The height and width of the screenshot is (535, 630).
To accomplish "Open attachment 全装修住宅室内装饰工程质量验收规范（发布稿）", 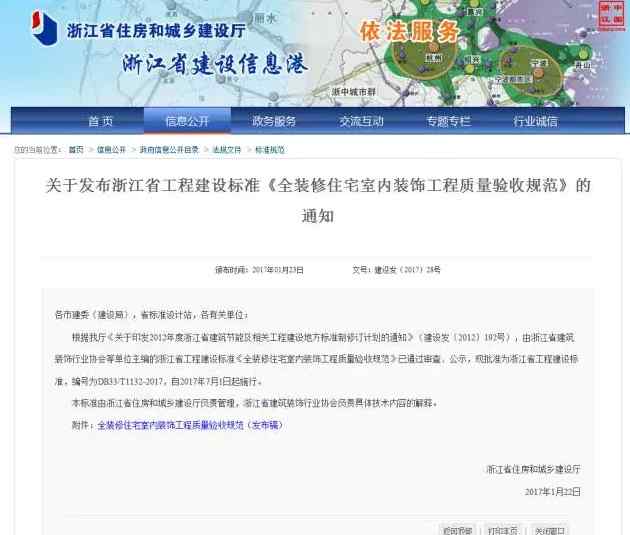I will tap(190, 425).
